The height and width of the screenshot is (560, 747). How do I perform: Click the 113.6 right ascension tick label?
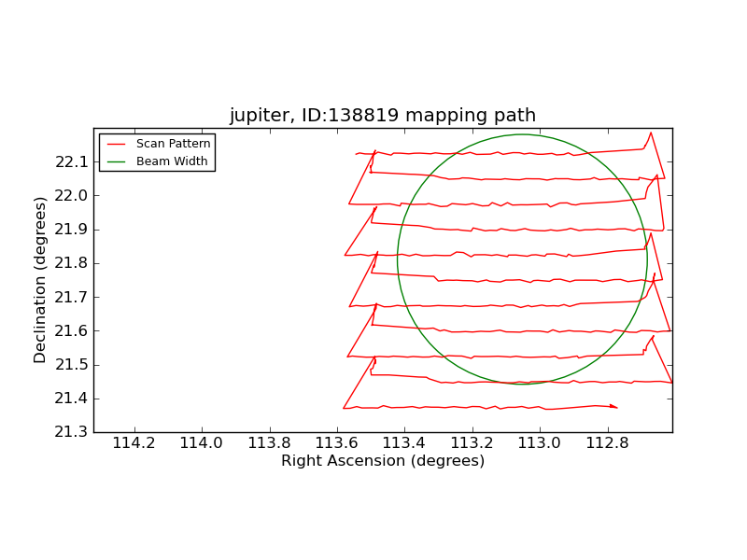(337, 443)
